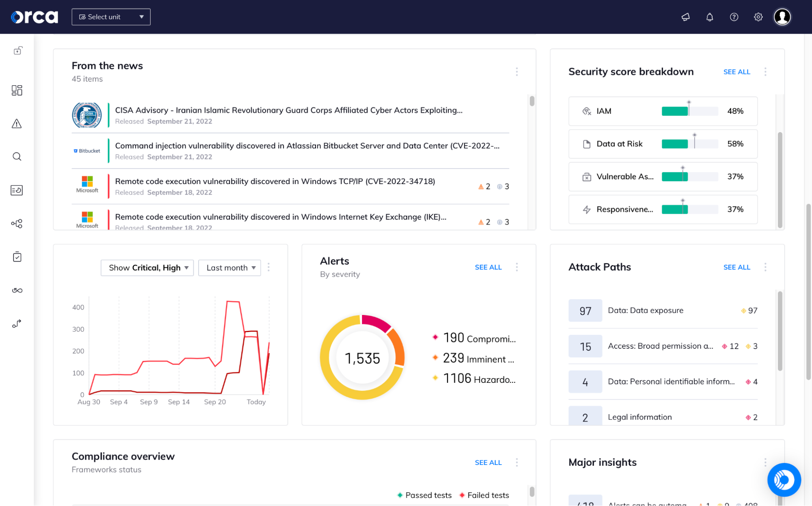
Task: Open options menu on the Alerts card
Action: pyautogui.click(x=517, y=267)
